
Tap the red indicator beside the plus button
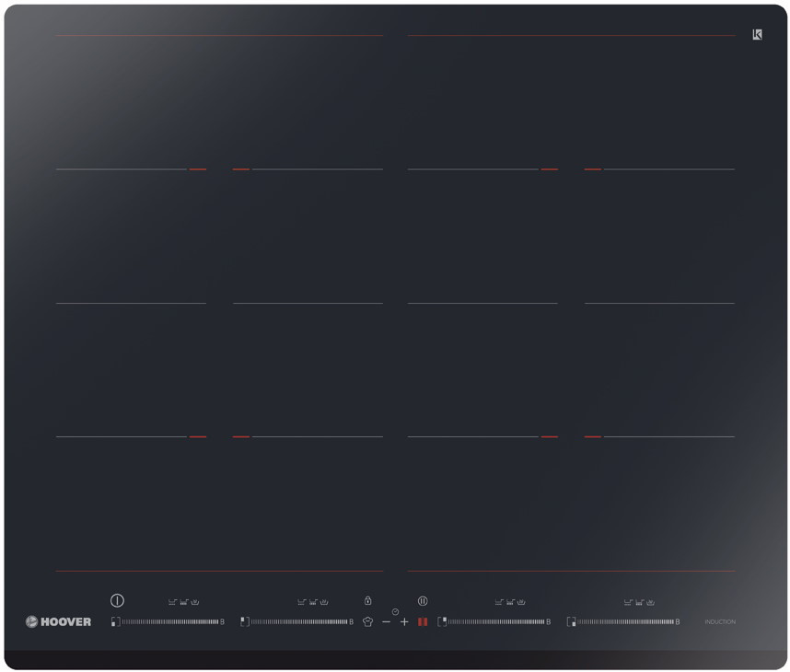click(423, 622)
